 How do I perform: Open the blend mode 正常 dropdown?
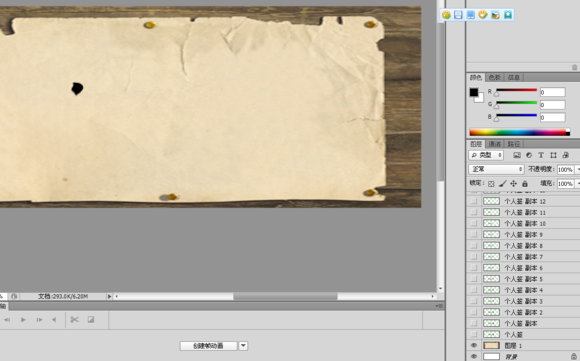[x=496, y=169]
